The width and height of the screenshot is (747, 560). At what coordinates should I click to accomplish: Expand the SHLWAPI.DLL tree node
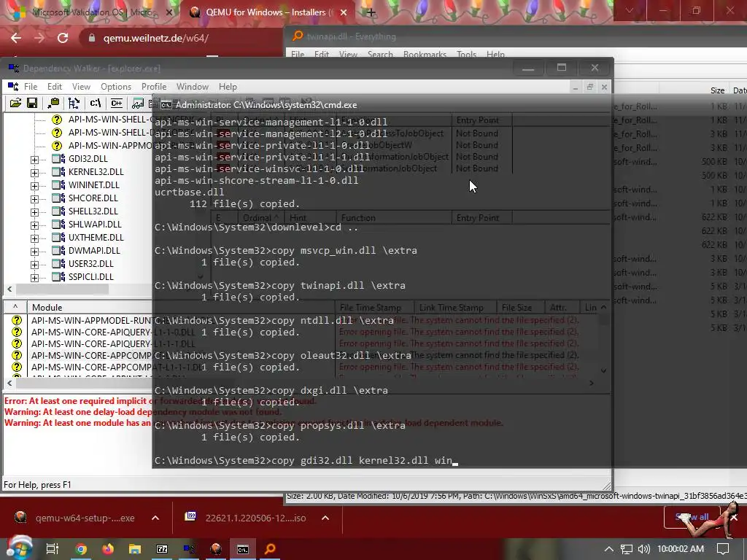click(x=34, y=225)
